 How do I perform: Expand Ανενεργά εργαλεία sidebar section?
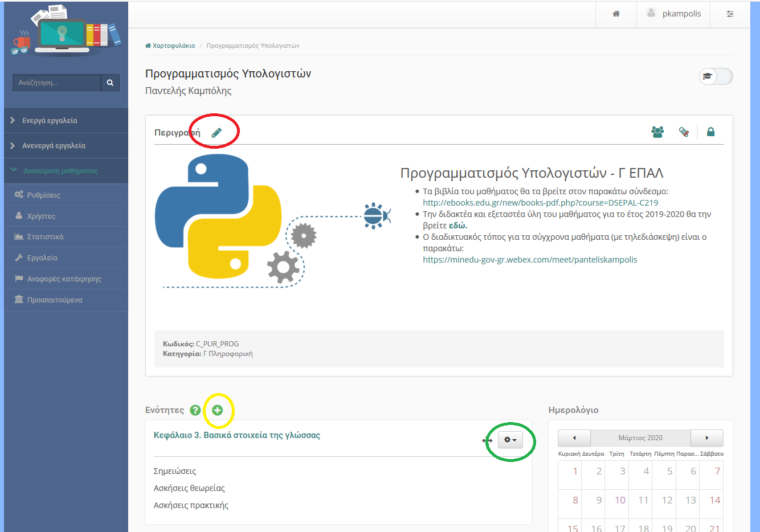coord(66,146)
